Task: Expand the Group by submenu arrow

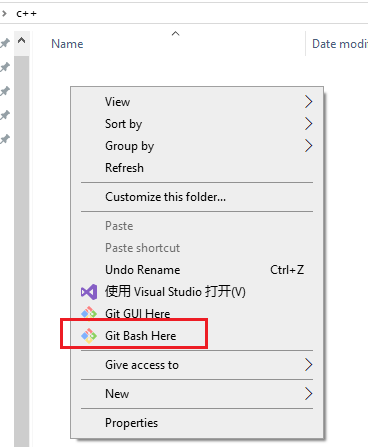Action: 308,146
